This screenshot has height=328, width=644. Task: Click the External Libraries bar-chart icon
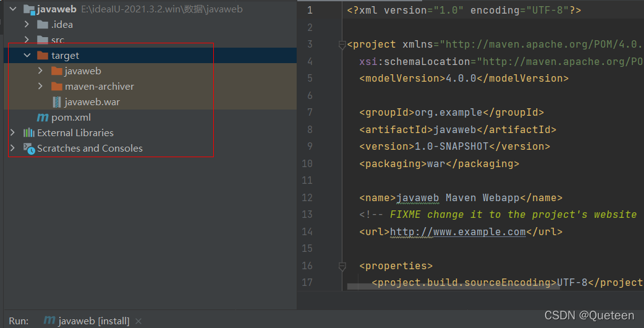(x=29, y=132)
